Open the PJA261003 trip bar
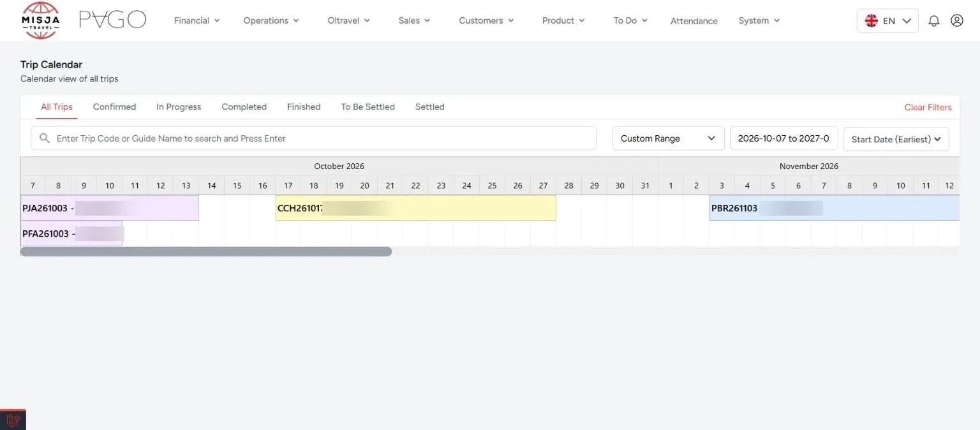 point(110,208)
